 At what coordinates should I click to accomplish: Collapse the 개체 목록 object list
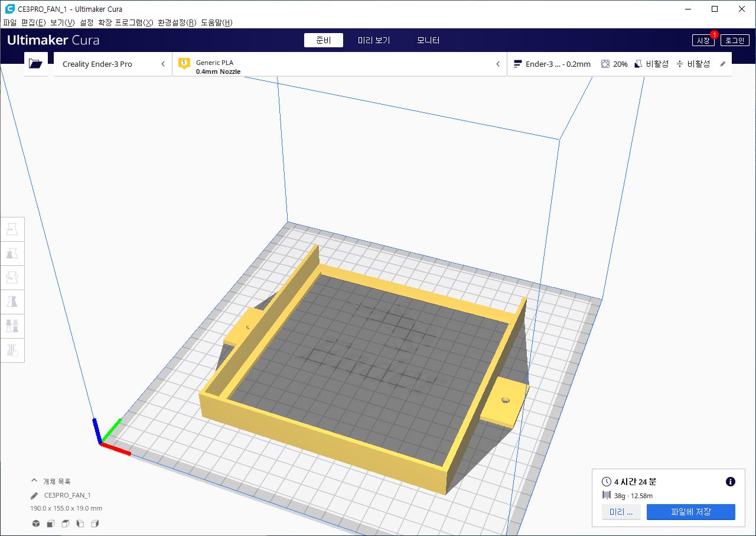click(34, 481)
